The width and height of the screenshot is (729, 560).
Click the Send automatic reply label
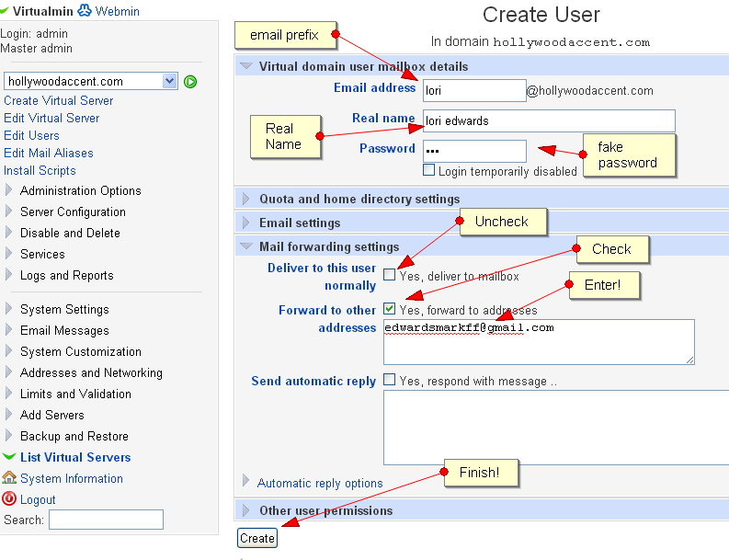coord(313,381)
